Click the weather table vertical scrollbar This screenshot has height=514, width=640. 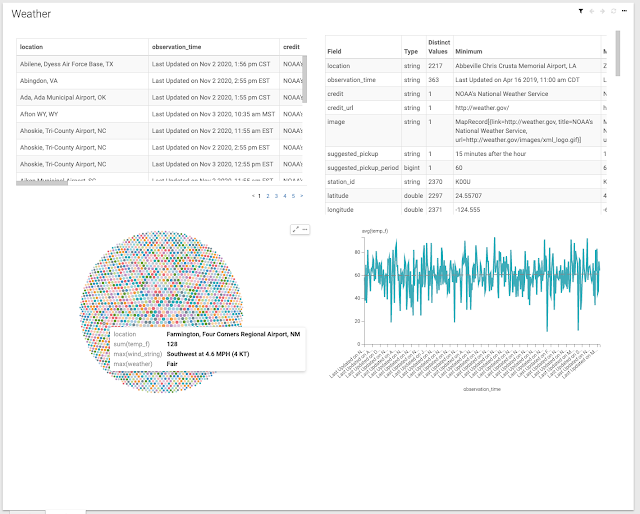pos(304,79)
